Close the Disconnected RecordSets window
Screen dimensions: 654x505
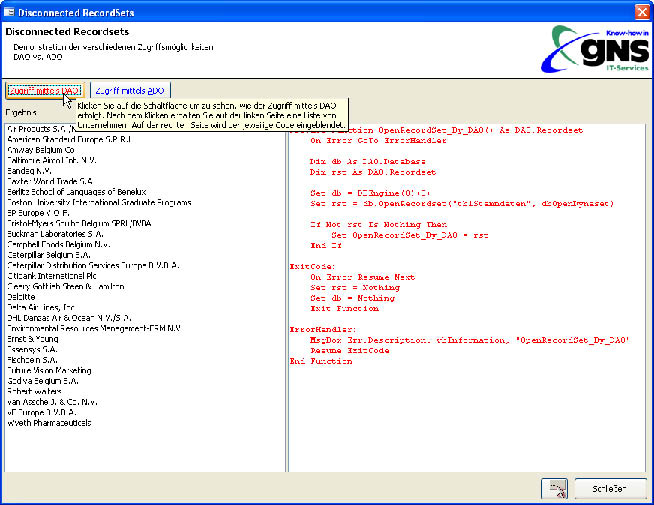(x=642, y=12)
